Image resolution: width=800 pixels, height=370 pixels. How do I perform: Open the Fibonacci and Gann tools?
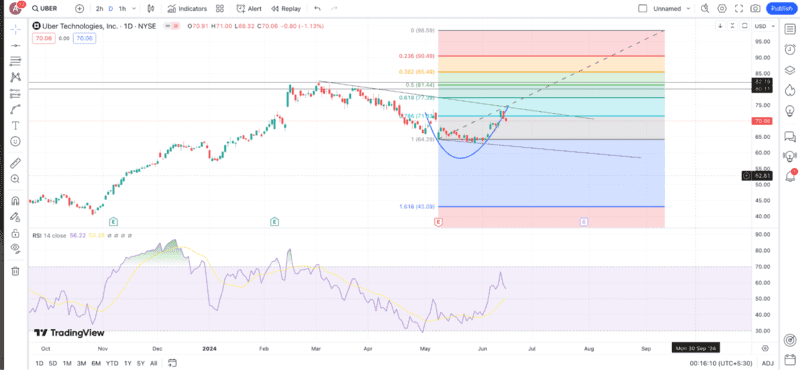[x=15, y=61]
